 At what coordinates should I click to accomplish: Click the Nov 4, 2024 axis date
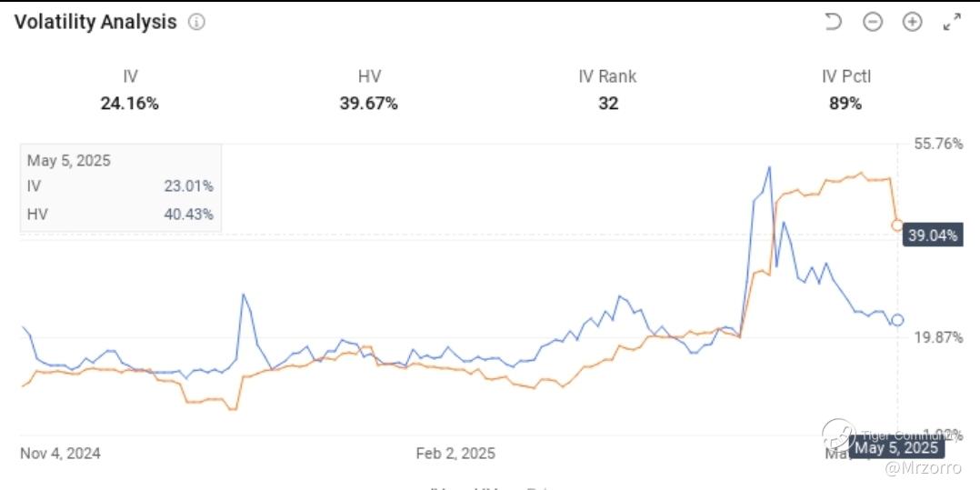(x=60, y=453)
